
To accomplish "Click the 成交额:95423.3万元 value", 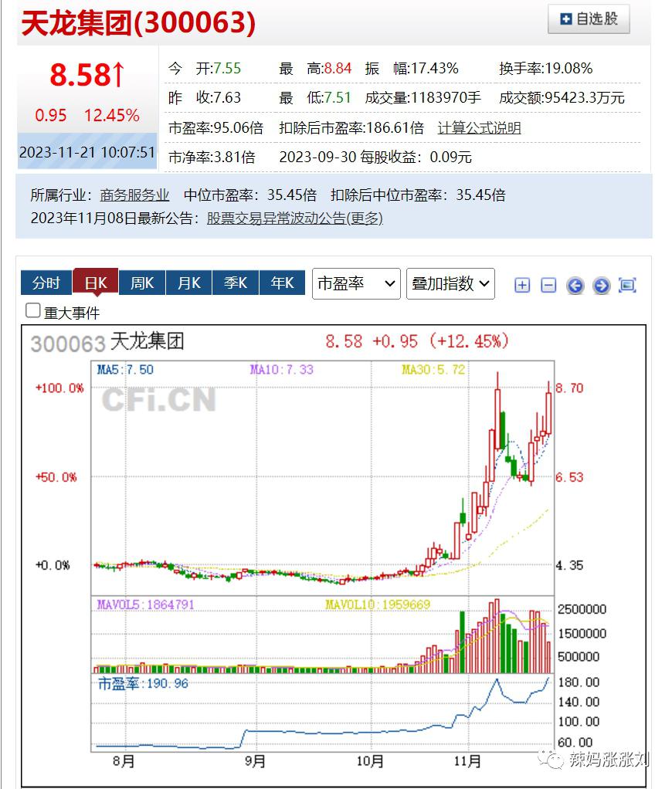I will (x=562, y=97).
